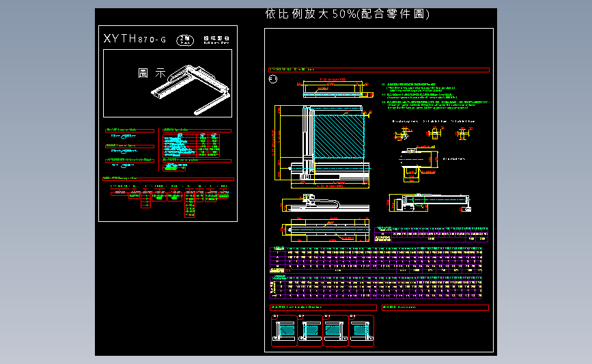Select the third small cross-section detail drawing
The width and height of the screenshot is (592, 364).
click(x=464, y=133)
